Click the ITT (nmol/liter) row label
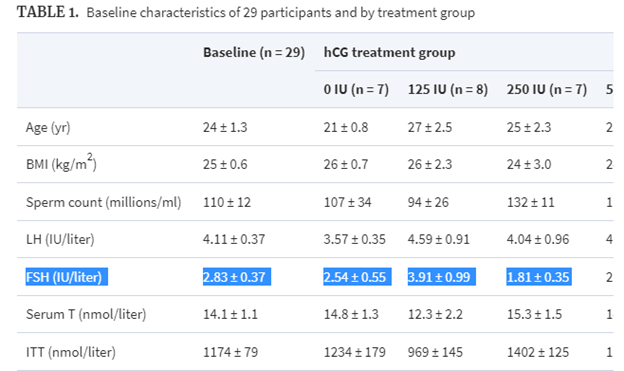Image resolution: width=624 pixels, height=371 pixels. pos(71,352)
